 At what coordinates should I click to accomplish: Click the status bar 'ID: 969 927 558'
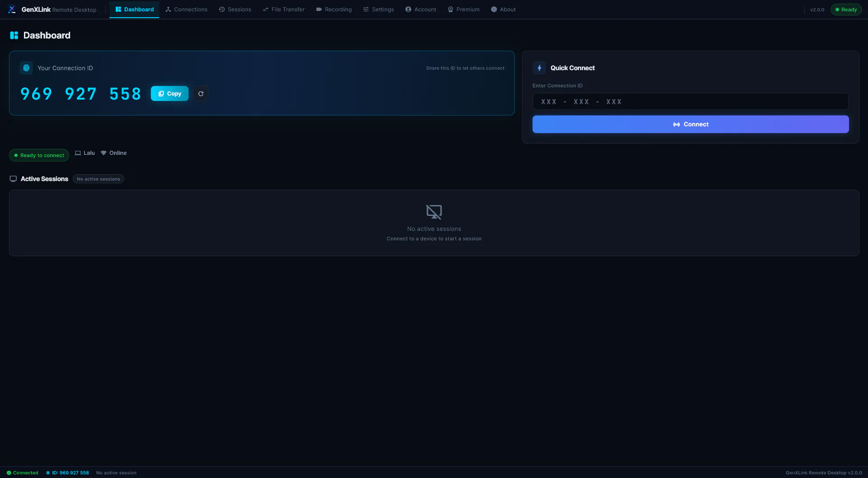(67, 473)
